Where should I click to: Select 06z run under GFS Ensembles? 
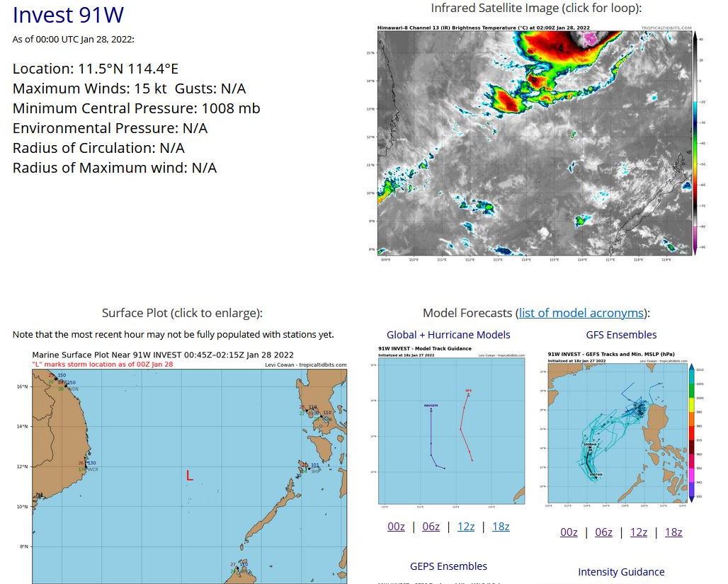(x=603, y=532)
